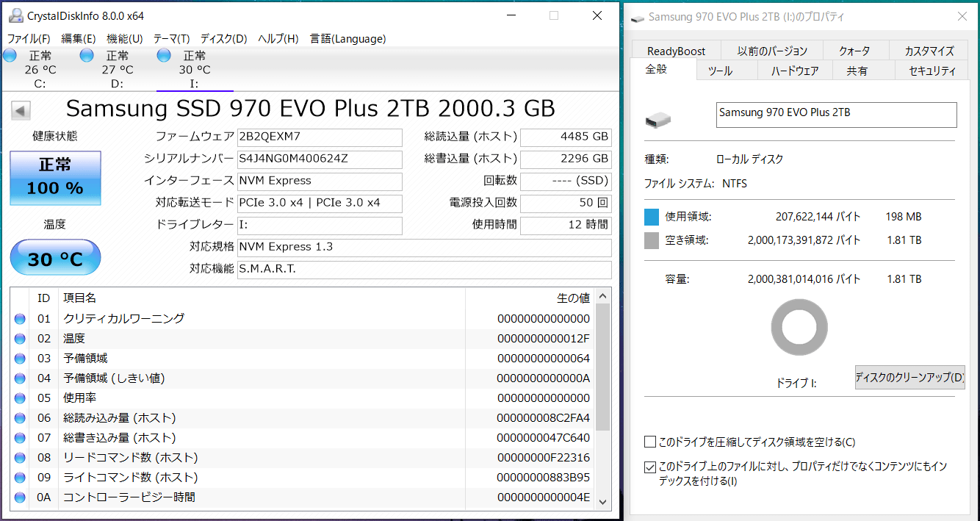This screenshot has height=521, width=980.
Task: Click drive icon in Properties title bar
Action: point(638,18)
